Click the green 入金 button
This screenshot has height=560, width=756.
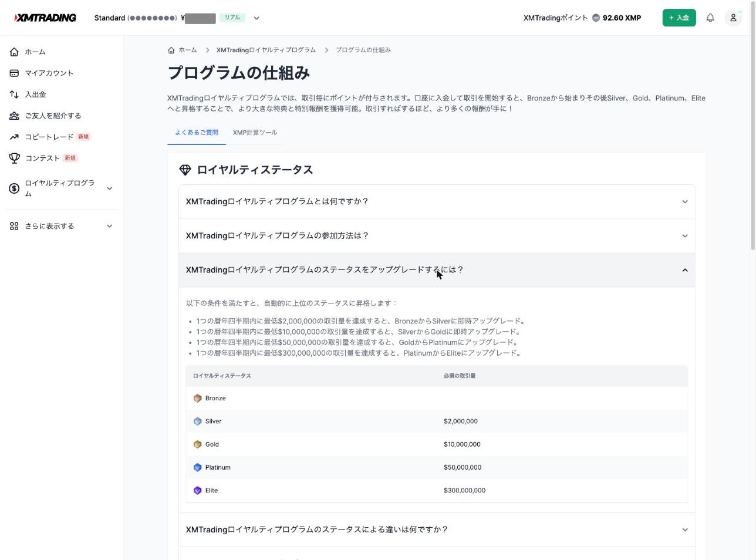coord(679,18)
